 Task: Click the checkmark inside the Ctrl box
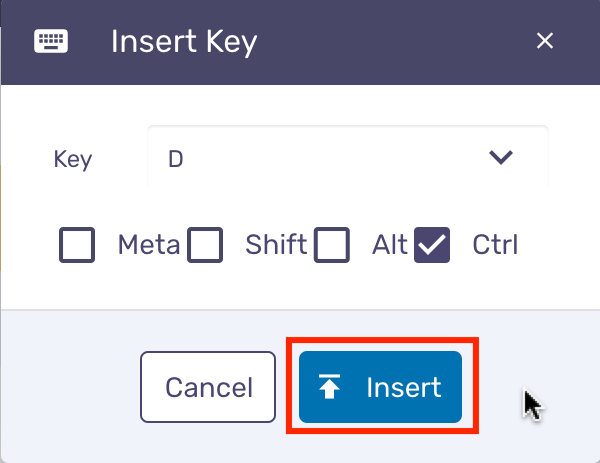[432, 245]
